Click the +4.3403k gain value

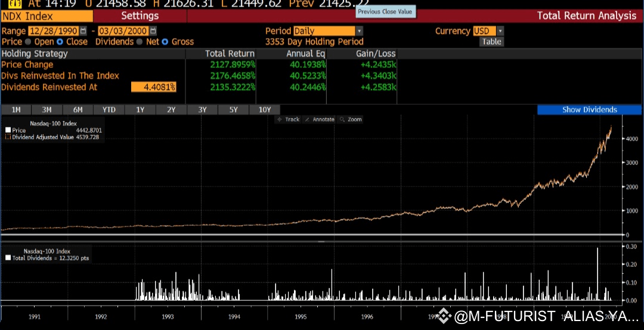tap(378, 76)
